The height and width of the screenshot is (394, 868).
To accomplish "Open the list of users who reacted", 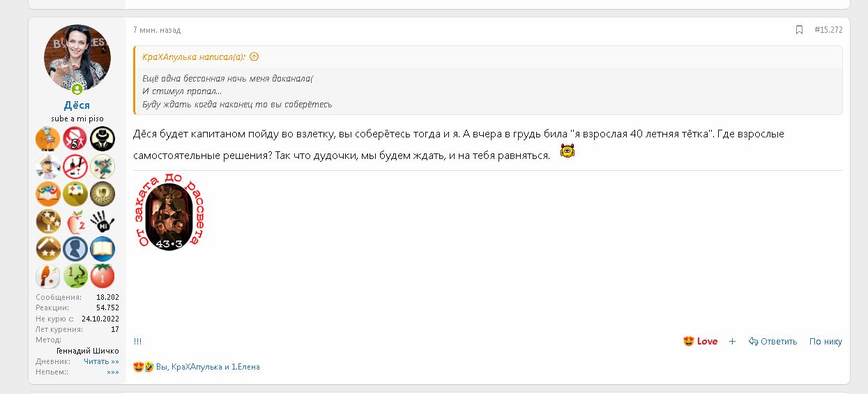I will pos(208,367).
